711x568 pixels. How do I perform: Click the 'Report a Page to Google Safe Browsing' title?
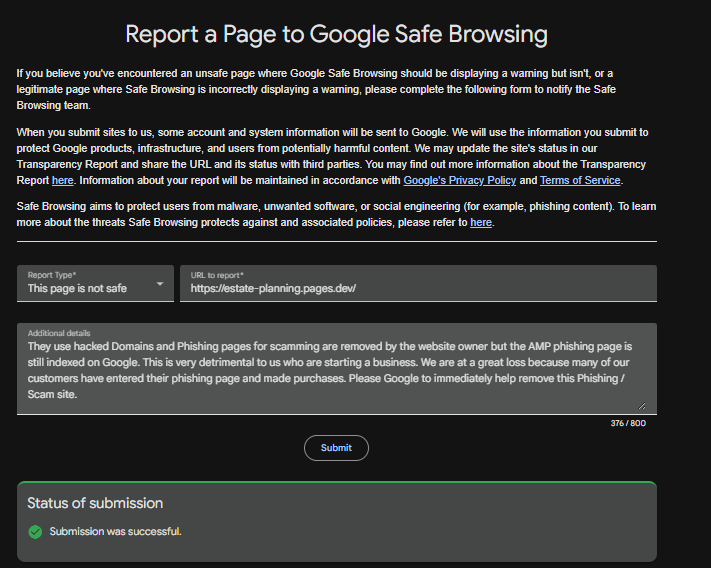336,34
